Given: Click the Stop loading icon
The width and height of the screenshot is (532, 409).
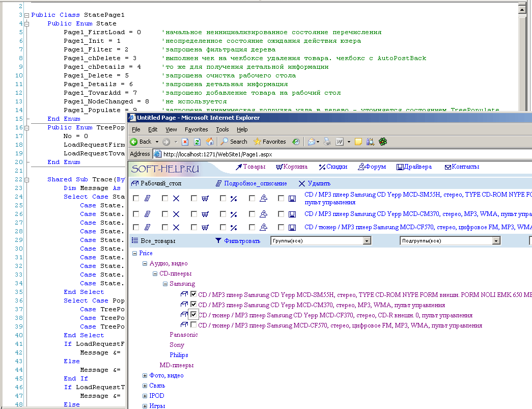Looking at the screenshot, I should coord(185,142).
